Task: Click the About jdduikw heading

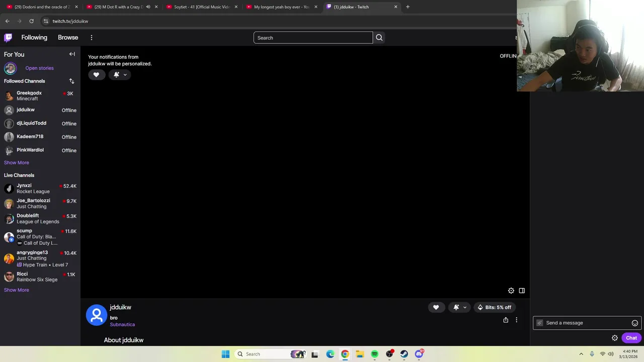Action: [x=124, y=340]
